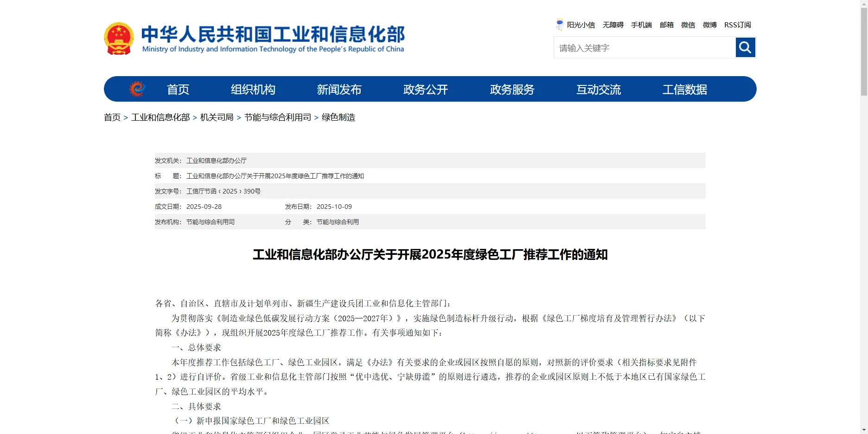Open the 工信数据 navigation menu
The width and height of the screenshot is (868, 434).
pos(686,89)
